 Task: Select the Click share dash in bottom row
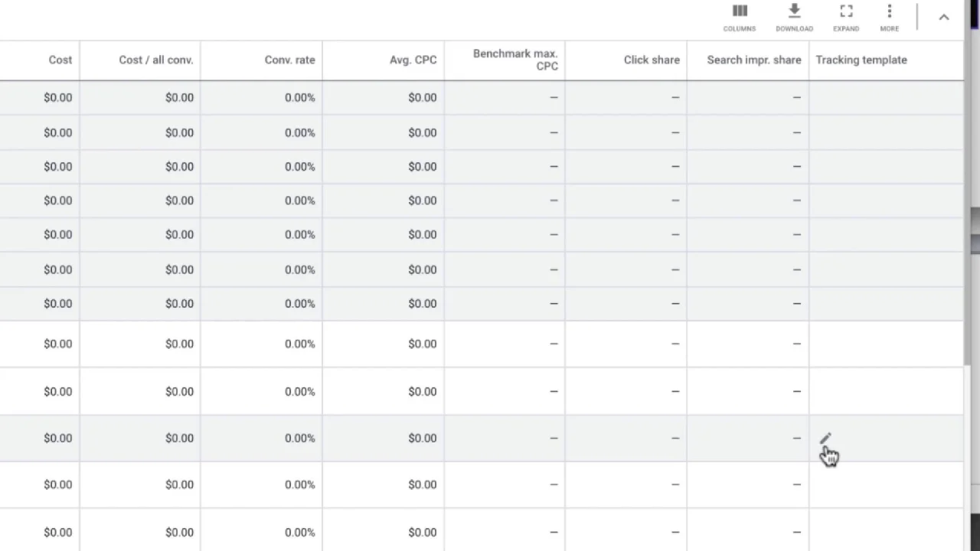(x=675, y=532)
